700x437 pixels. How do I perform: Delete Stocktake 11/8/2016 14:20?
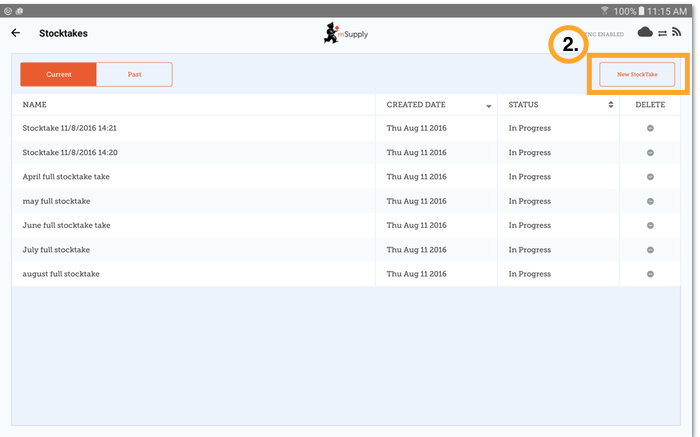coord(650,153)
